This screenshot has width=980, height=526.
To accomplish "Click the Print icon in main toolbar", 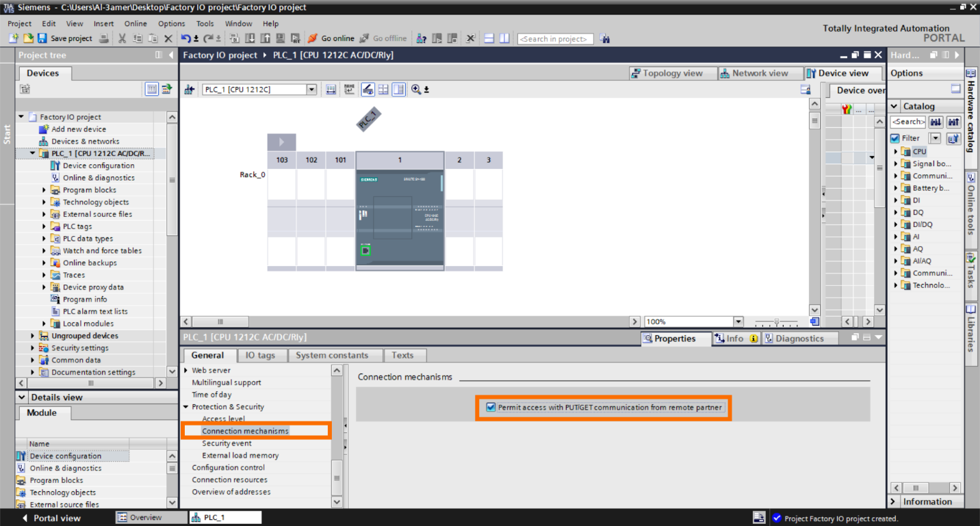I will (x=103, y=39).
